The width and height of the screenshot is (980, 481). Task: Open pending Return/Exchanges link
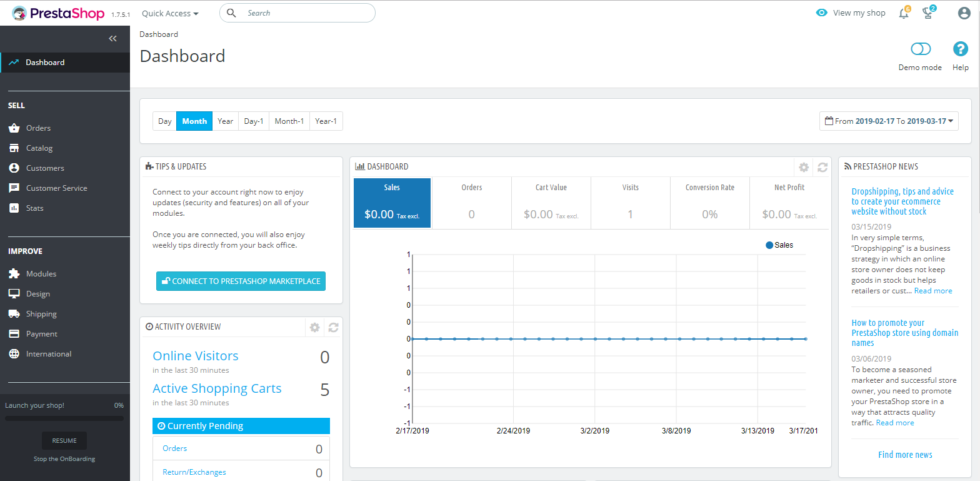194,472
